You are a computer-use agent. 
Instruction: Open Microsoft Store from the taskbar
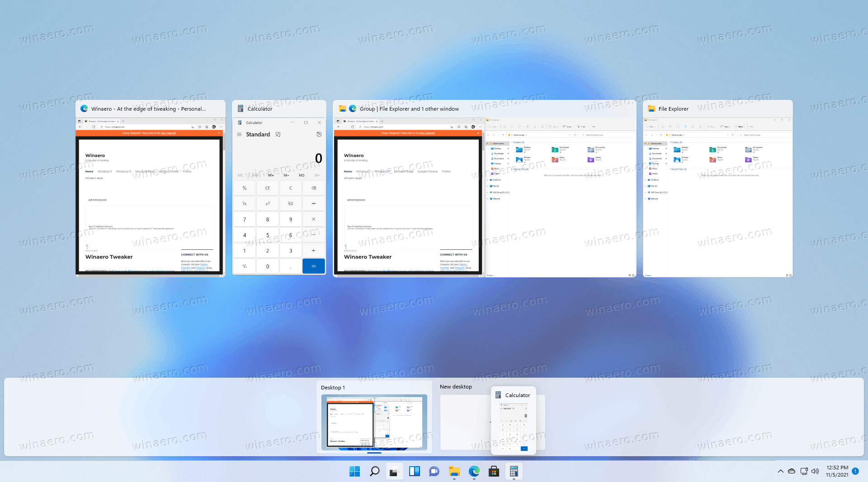pyautogui.click(x=494, y=472)
